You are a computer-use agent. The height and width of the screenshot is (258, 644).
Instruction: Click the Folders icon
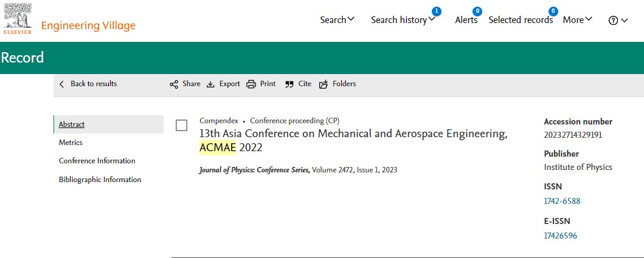(x=324, y=84)
